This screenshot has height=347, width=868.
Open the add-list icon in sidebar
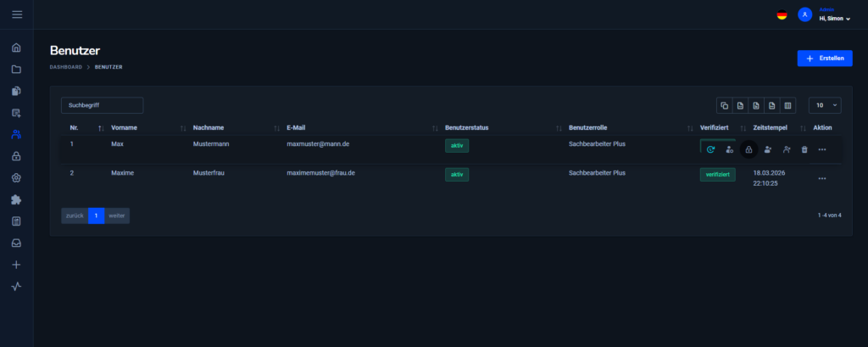16,113
